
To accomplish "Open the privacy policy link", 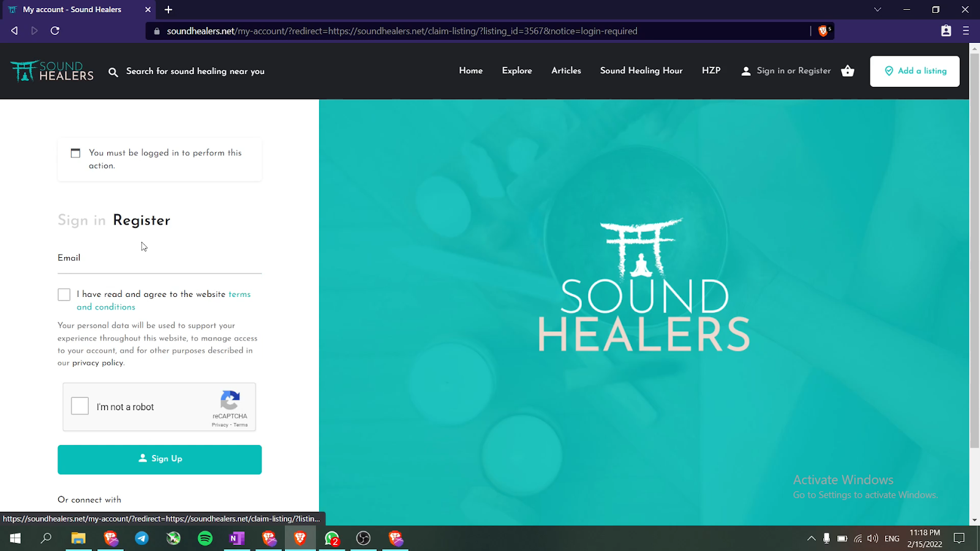I will click(98, 363).
